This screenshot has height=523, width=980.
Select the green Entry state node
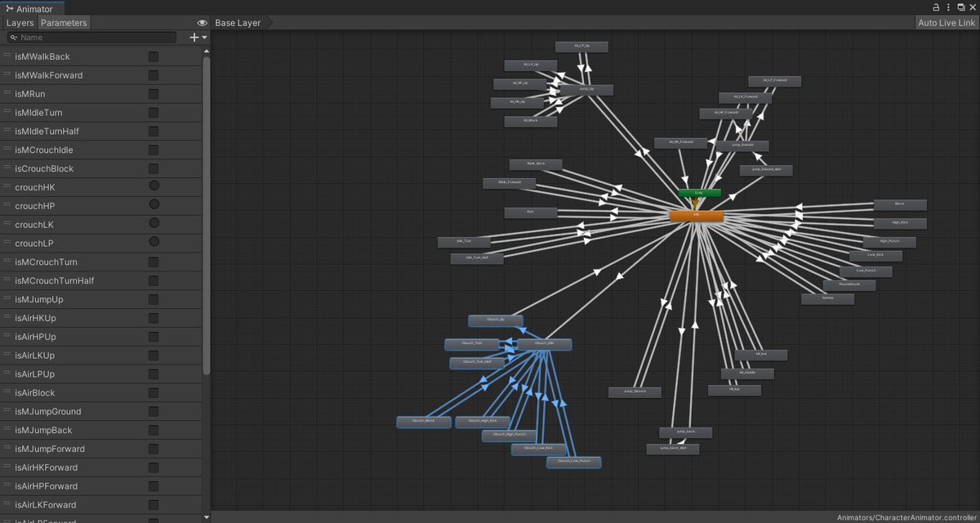coord(699,193)
